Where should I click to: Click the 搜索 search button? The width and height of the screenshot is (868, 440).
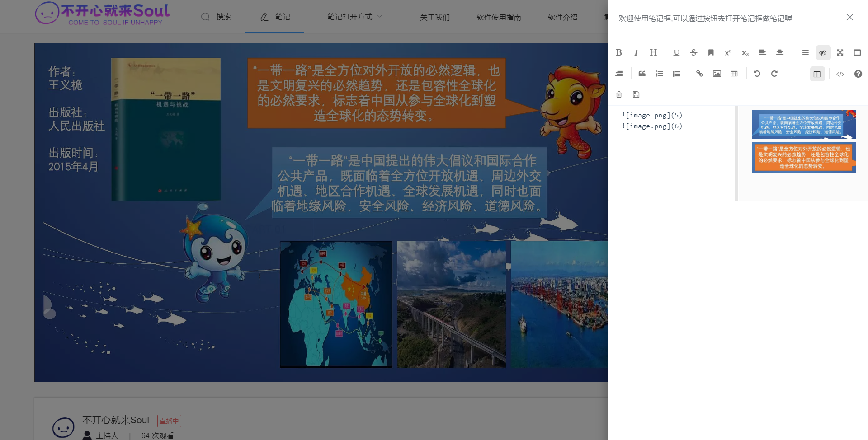[216, 17]
